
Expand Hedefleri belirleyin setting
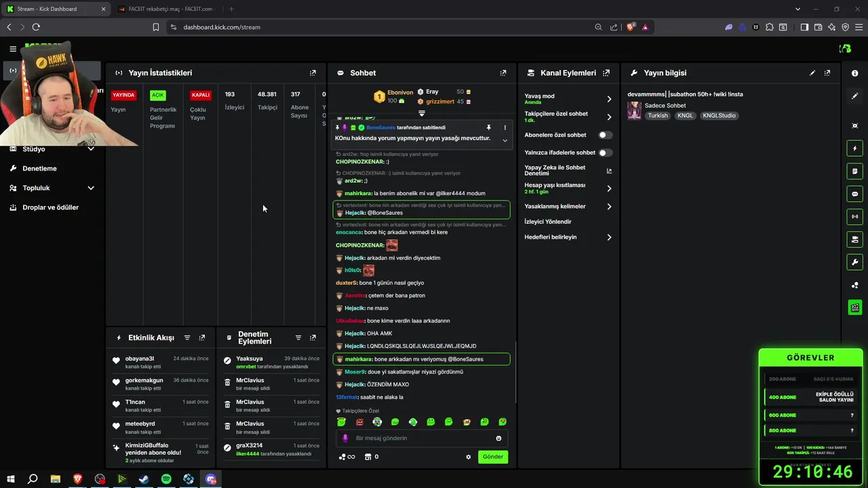[x=609, y=237]
